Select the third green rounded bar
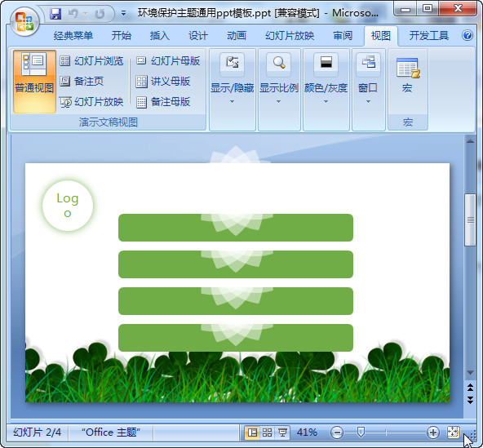The width and height of the screenshot is (483, 448). pos(236,301)
